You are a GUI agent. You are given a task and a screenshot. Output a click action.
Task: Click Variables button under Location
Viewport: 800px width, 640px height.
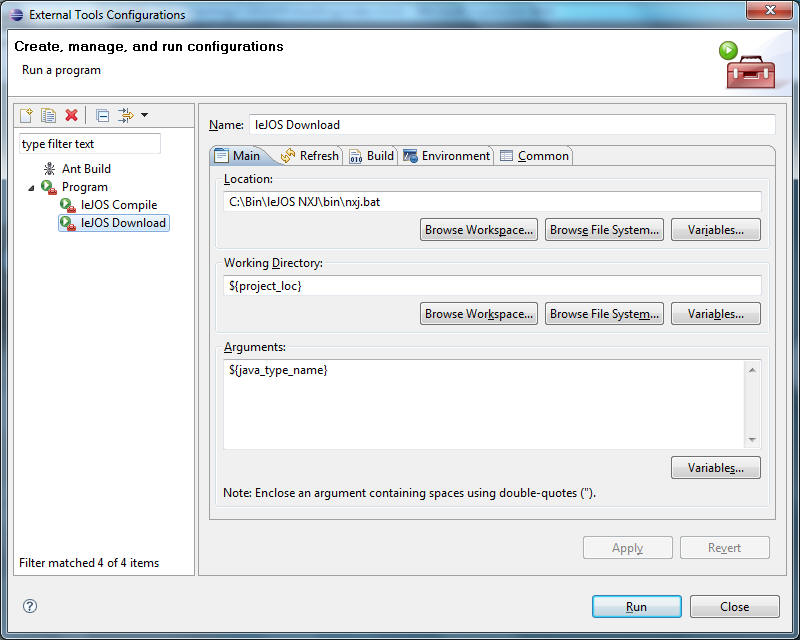coord(715,230)
